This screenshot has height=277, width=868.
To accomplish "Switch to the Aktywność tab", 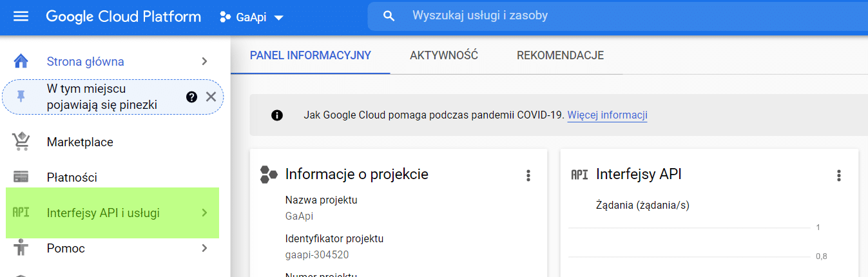I will click(443, 55).
